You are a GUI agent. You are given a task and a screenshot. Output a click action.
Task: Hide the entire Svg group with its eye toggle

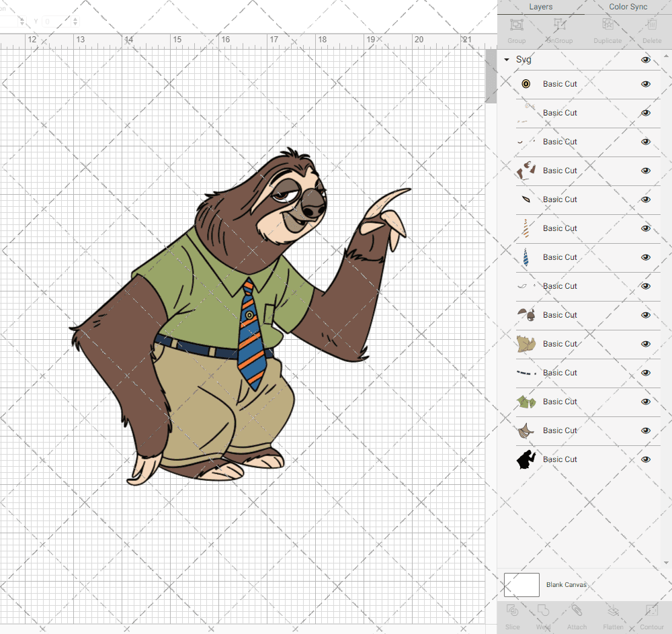pos(645,60)
